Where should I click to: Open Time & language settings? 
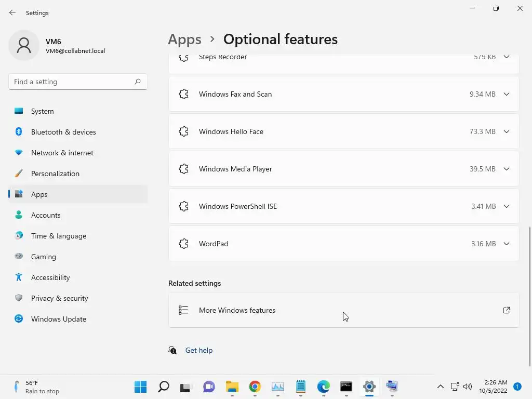pyautogui.click(x=78, y=236)
